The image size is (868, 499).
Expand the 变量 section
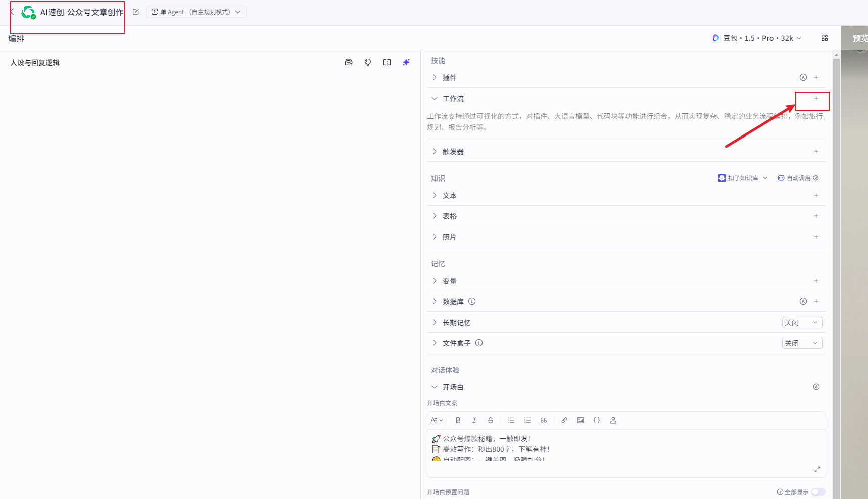click(435, 281)
